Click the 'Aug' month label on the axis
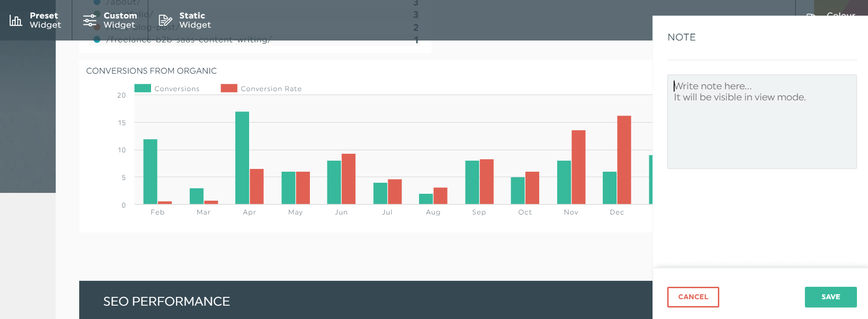This screenshot has height=319, width=868. (x=433, y=212)
